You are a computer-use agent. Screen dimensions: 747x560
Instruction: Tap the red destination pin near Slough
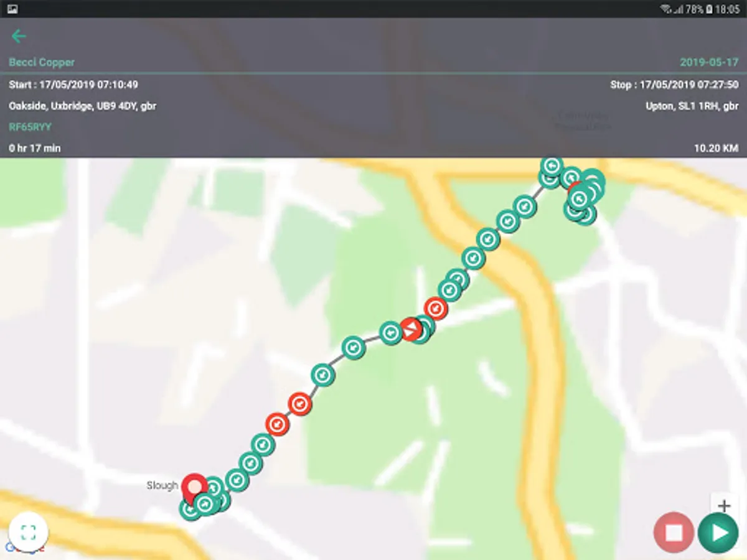195,488
